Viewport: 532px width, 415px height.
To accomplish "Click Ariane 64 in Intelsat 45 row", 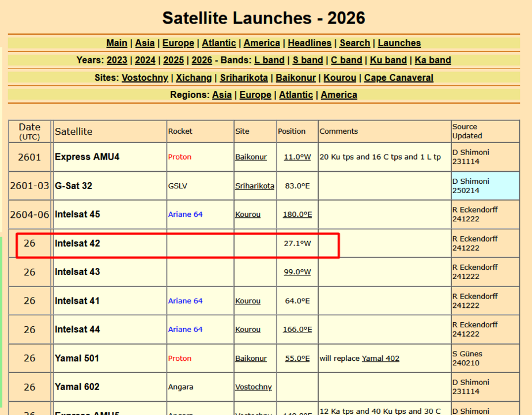I will pyautogui.click(x=185, y=214).
